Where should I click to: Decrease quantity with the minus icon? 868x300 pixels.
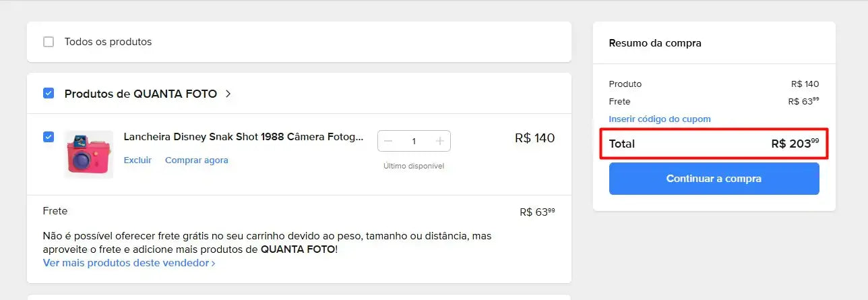coord(388,141)
